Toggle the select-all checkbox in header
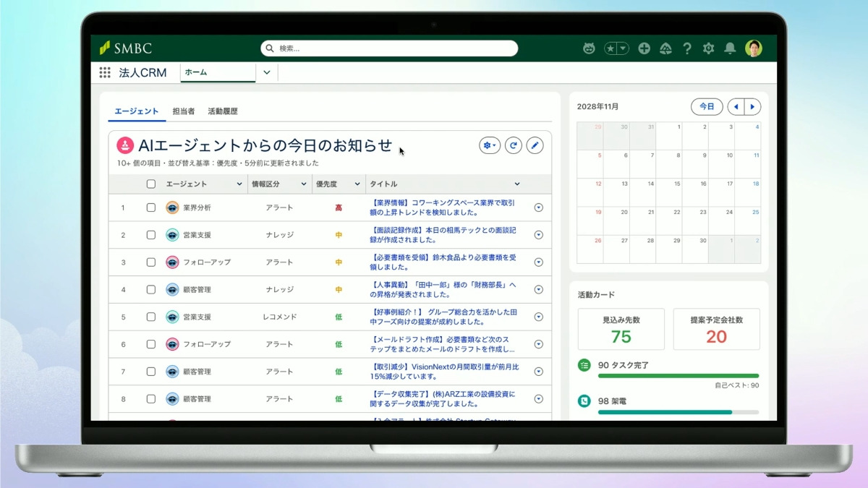This screenshot has height=488, width=868. coord(151,184)
